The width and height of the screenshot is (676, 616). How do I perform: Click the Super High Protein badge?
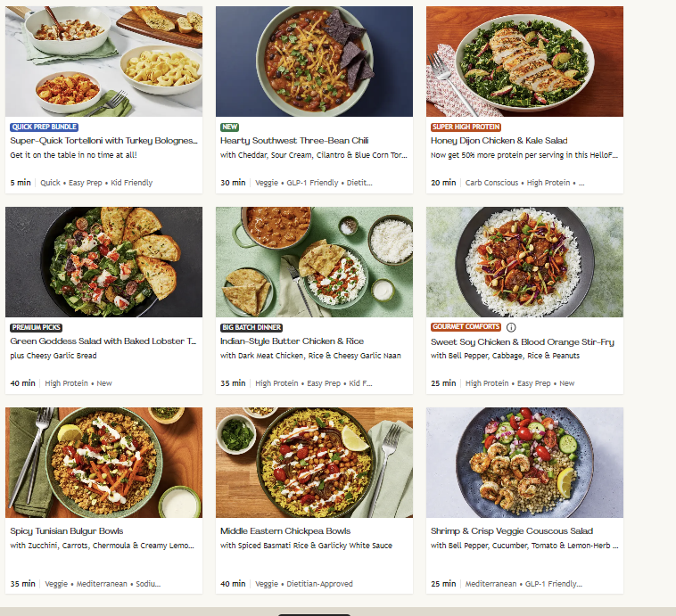click(x=466, y=127)
